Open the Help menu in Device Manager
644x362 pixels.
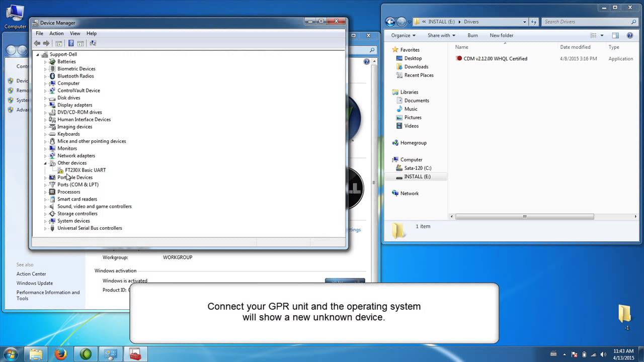click(x=92, y=33)
